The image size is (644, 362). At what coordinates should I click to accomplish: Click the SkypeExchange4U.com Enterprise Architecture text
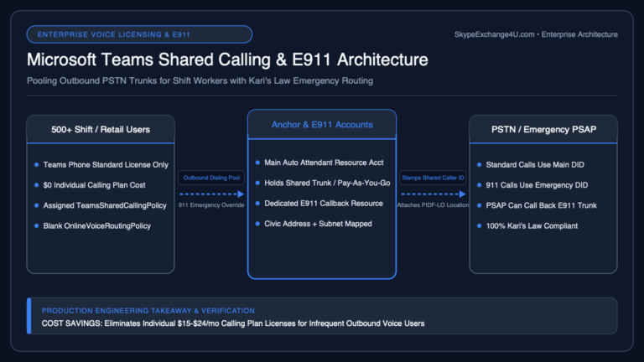(536, 34)
